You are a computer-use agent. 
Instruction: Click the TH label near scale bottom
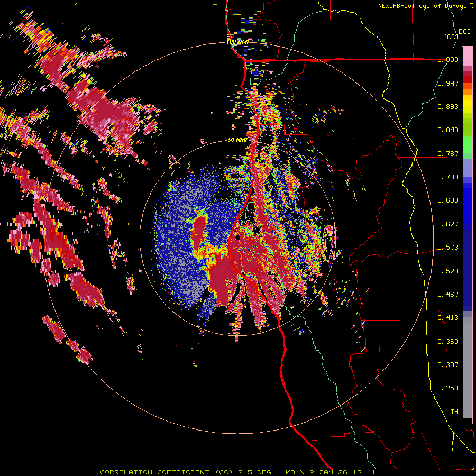pyautogui.click(x=454, y=412)
